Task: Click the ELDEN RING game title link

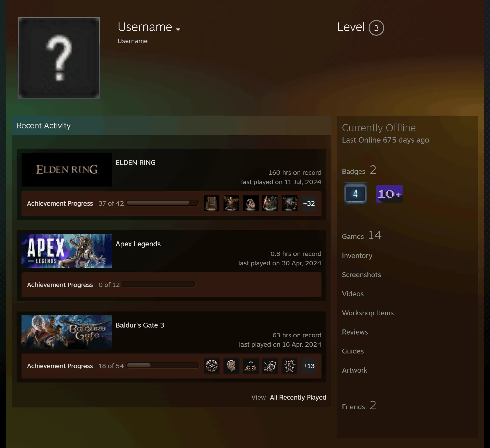Action: pos(136,163)
